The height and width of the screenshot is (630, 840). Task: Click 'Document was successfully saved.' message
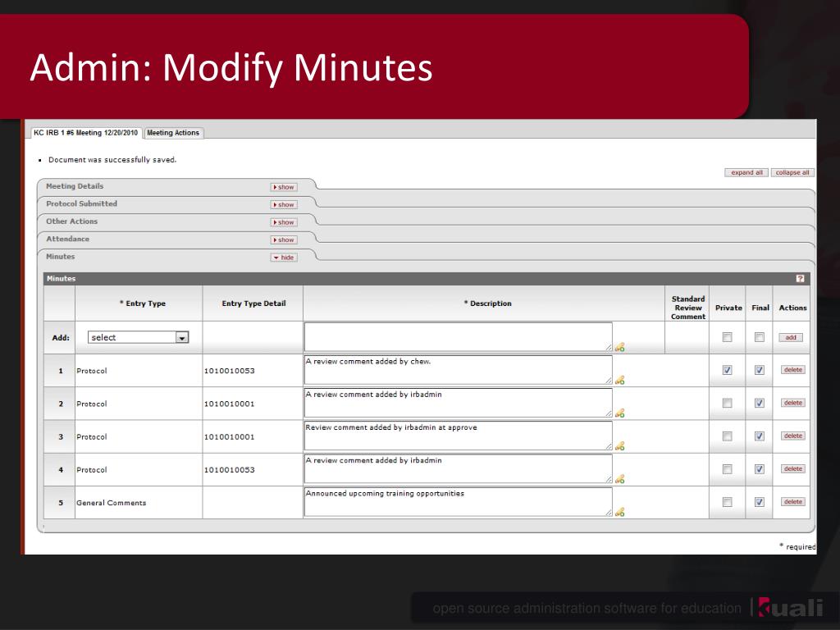(112, 160)
